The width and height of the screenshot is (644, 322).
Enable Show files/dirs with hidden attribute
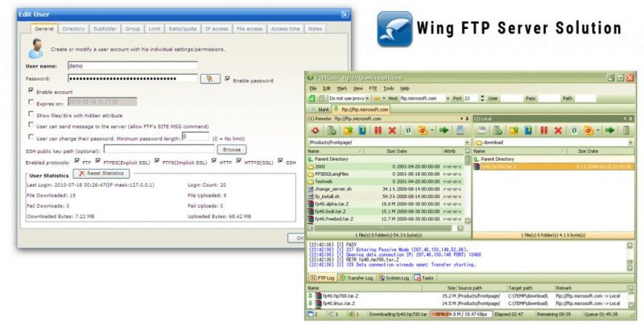coord(31,114)
